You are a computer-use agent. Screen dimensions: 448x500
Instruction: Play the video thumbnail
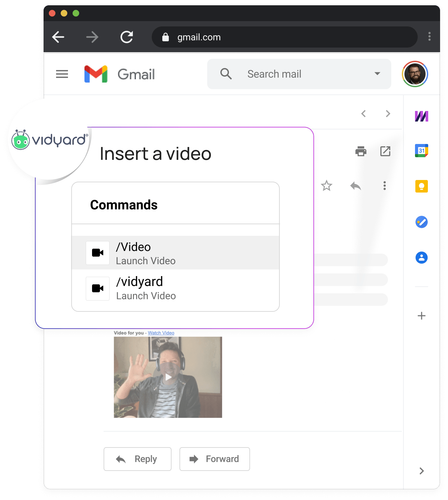pyautogui.click(x=168, y=377)
